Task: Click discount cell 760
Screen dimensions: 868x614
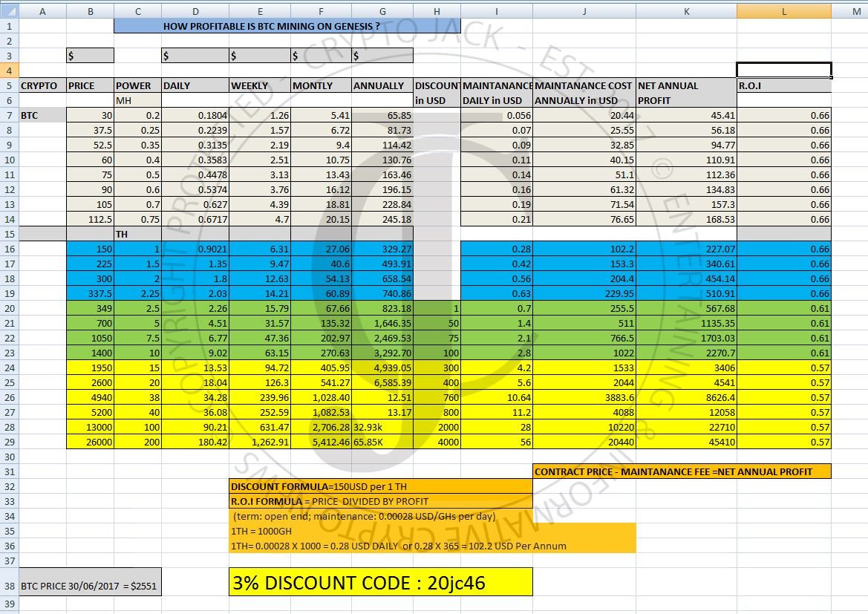Action: click(437, 397)
